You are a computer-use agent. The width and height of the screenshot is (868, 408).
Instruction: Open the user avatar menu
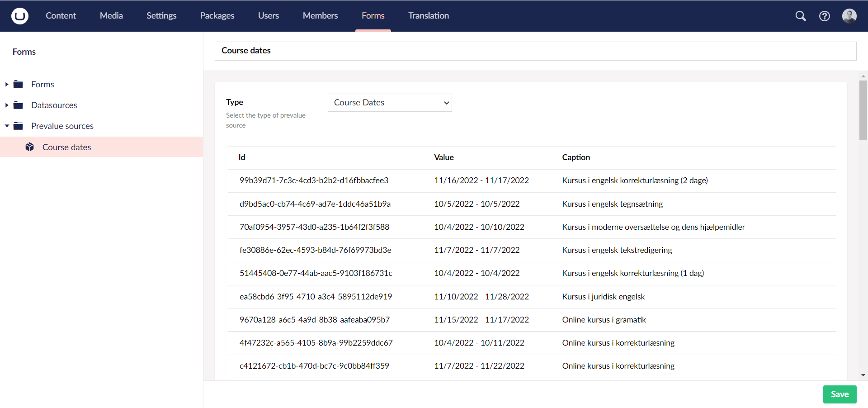(850, 16)
